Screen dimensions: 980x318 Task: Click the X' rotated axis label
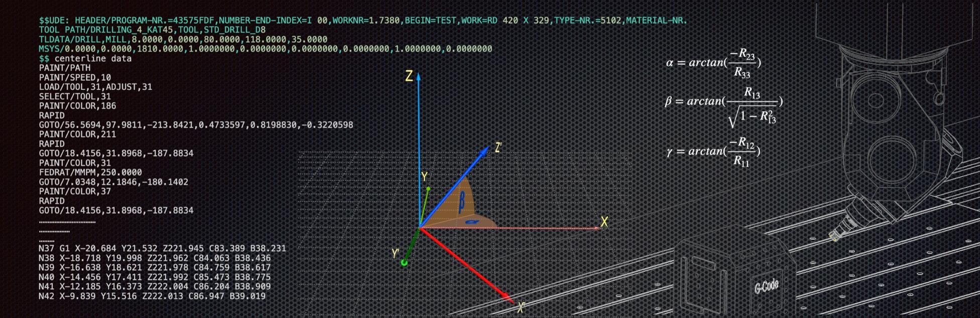coord(521,307)
